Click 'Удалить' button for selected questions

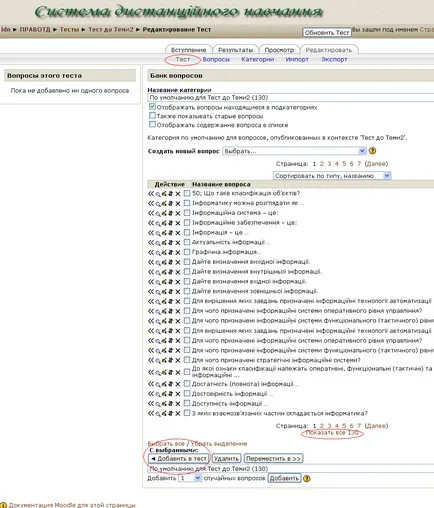tap(226, 459)
